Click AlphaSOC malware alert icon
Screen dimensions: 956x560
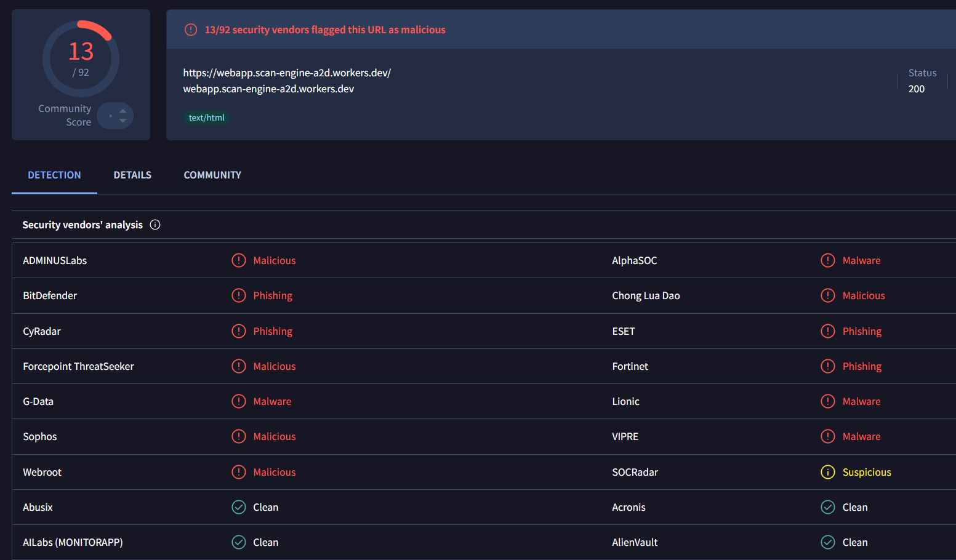click(828, 260)
